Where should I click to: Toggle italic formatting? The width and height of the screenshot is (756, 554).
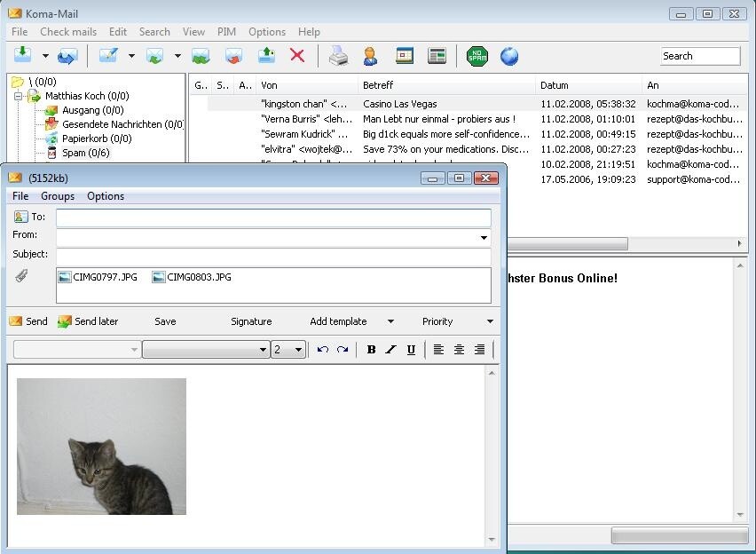click(x=390, y=350)
